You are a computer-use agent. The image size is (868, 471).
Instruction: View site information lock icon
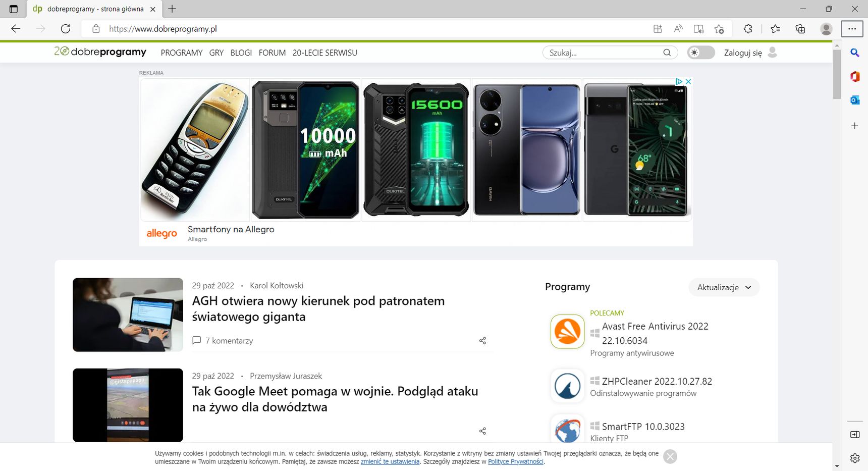[96, 29]
